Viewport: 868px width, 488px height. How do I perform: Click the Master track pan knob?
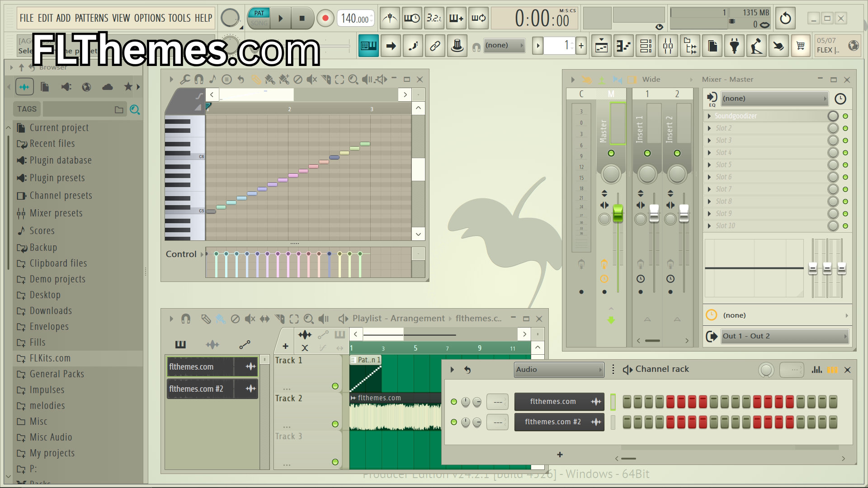click(x=611, y=174)
